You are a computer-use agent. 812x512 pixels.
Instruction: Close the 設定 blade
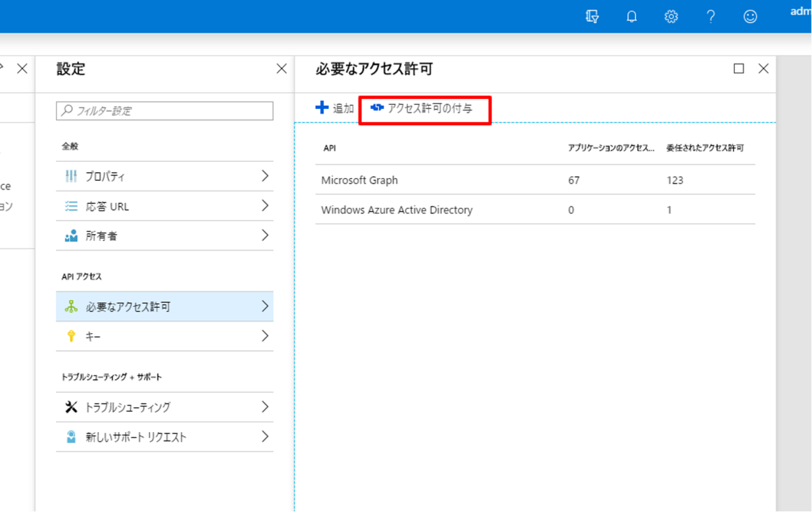[x=281, y=68]
